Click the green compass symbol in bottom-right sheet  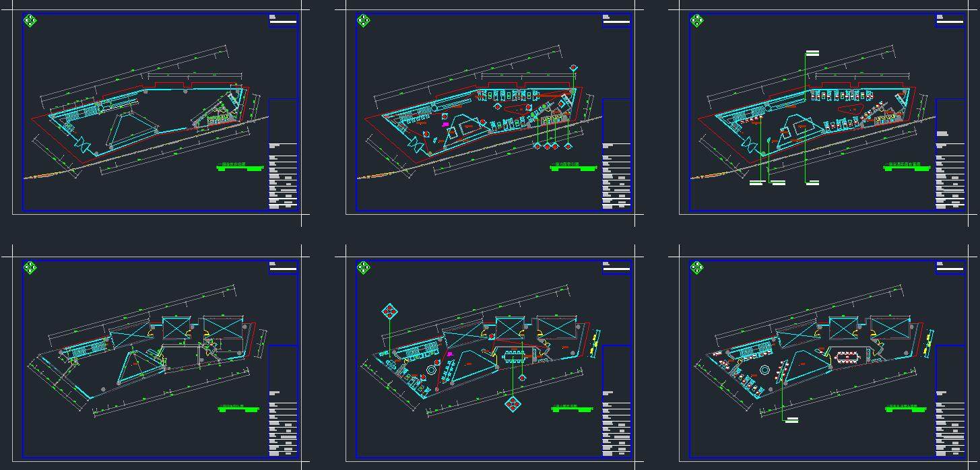(697, 268)
